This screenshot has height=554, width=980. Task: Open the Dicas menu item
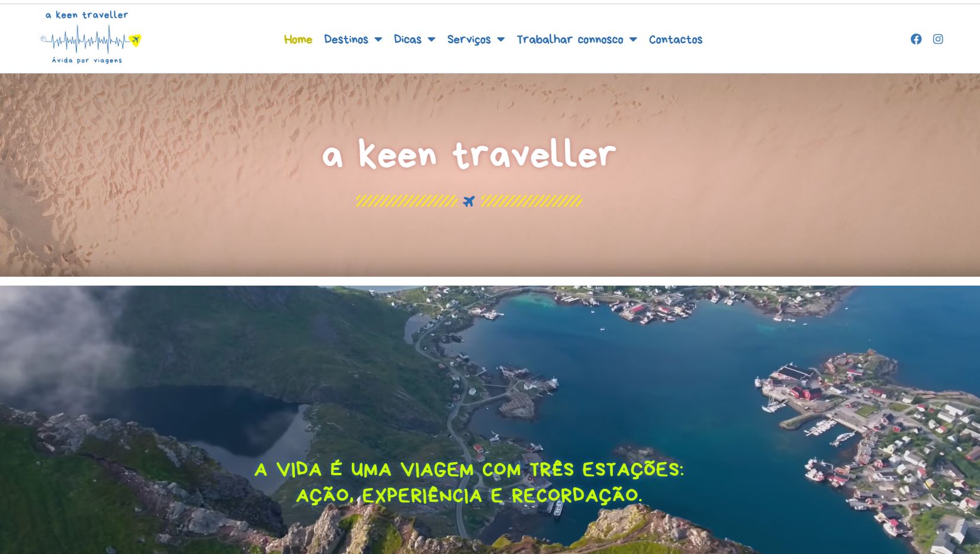click(408, 40)
